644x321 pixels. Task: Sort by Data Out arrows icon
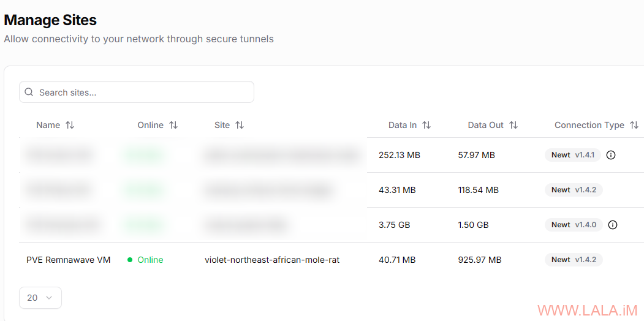click(513, 125)
